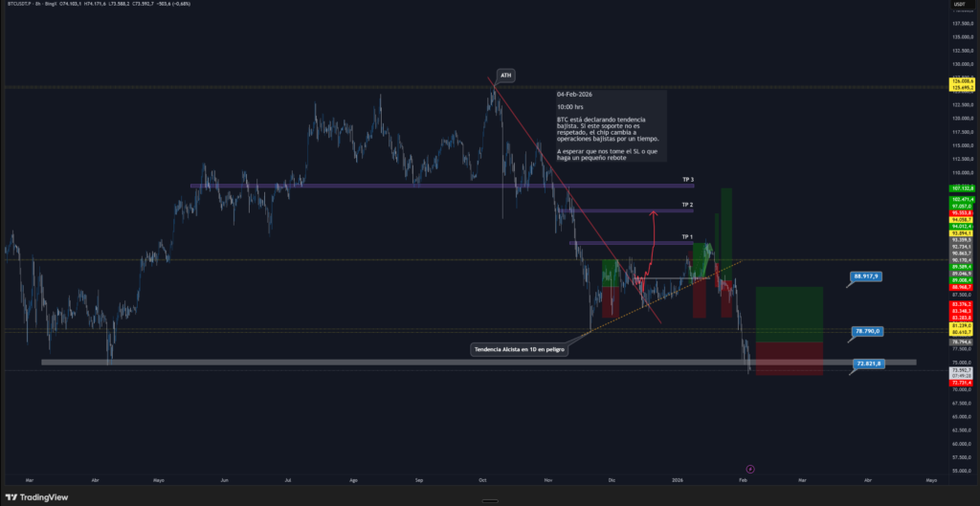
Task: Click the TP 3 label
Action: click(687, 180)
